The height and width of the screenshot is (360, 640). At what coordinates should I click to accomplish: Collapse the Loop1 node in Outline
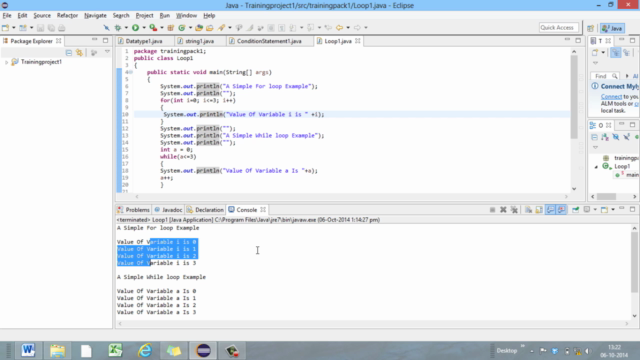pyautogui.click(x=596, y=167)
